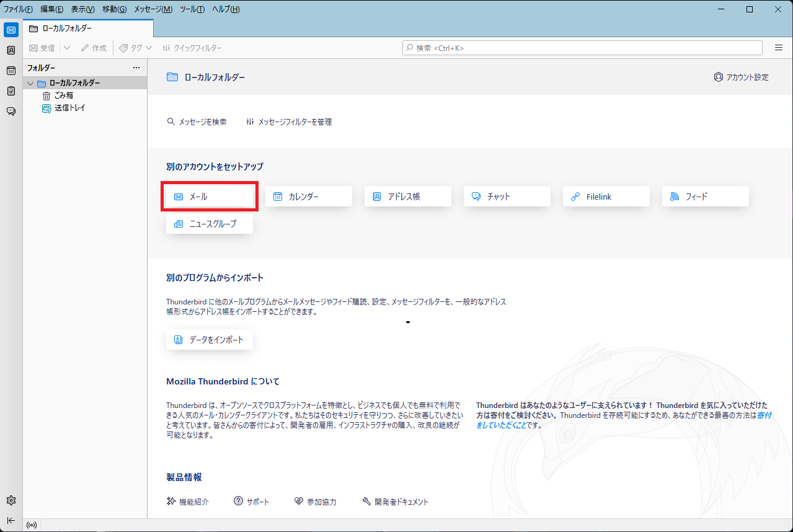
Task: Open the フォルダー pane options menu
Action: coord(136,68)
